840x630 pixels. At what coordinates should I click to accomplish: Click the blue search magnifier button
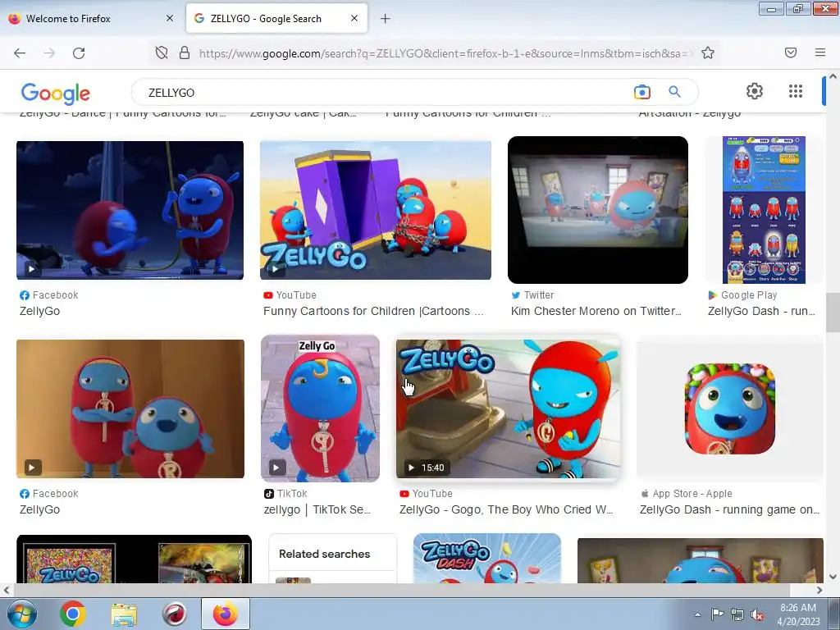click(x=675, y=92)
